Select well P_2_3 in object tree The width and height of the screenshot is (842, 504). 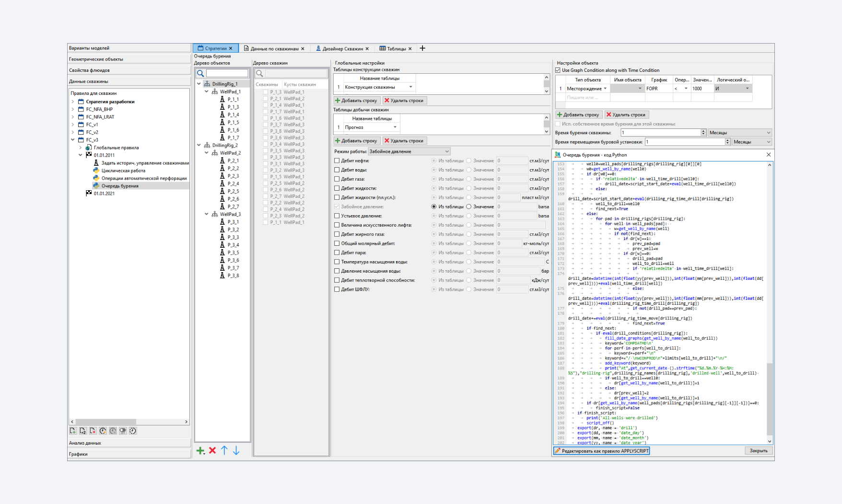[x=233, y=176]
